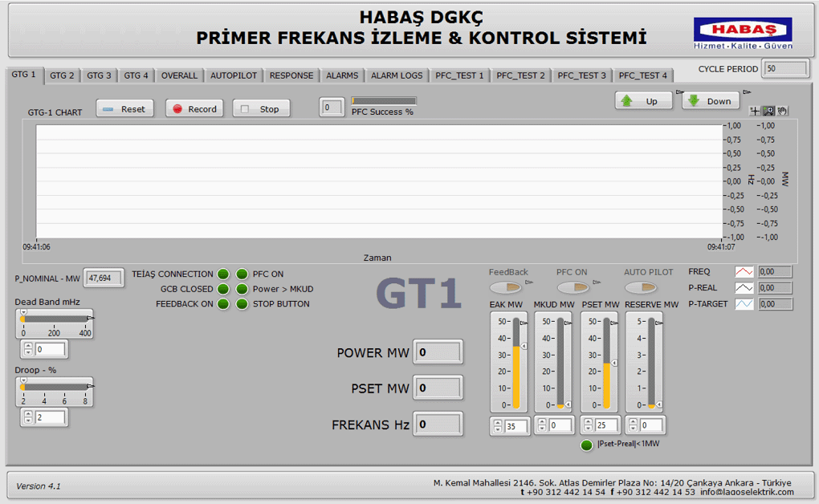The height and width of the screenshot is (504, 819).
Task: Click the EAK MW value stepper arrows
Action: (x=498, y=425)
